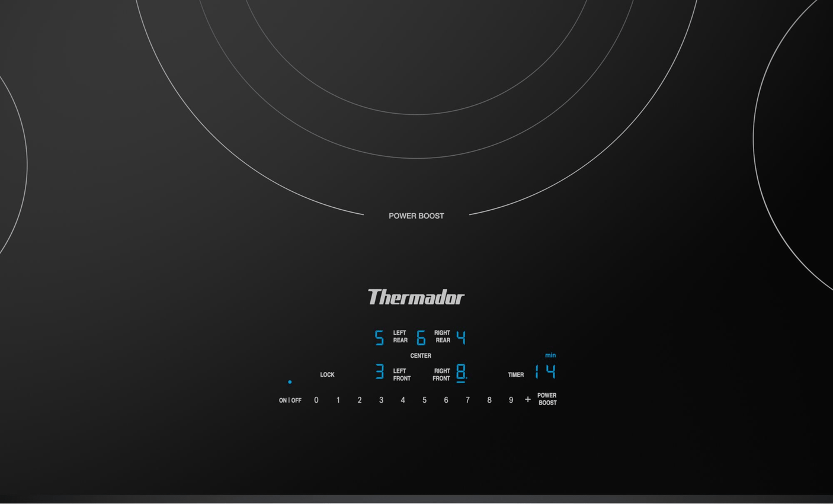This screenshot has height=504, width=833.
Task: Tap the center display showing 6
Action: (x=421, y=338)
